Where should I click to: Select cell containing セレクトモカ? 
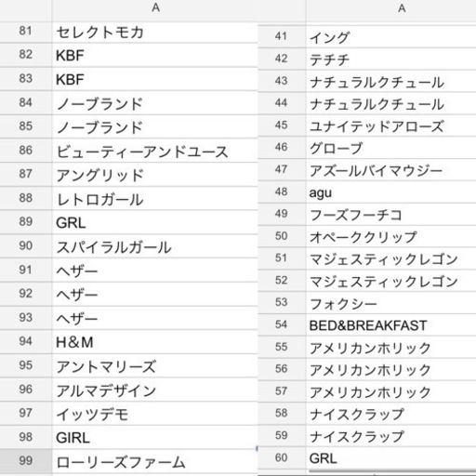click(x=155, y=33)
